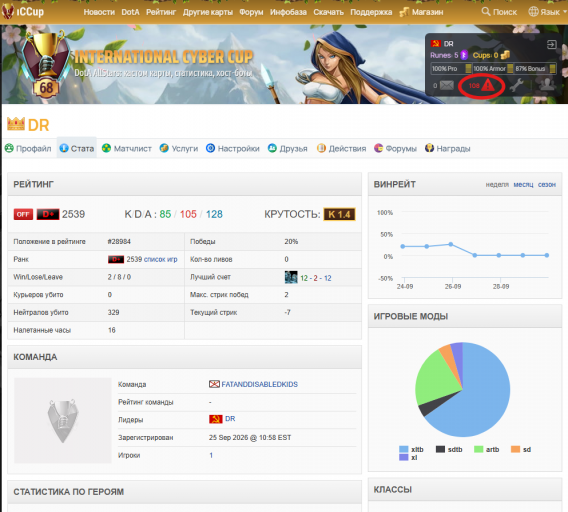Show winrate for неделя
This screenshot has width=568, height=512.
497,184
